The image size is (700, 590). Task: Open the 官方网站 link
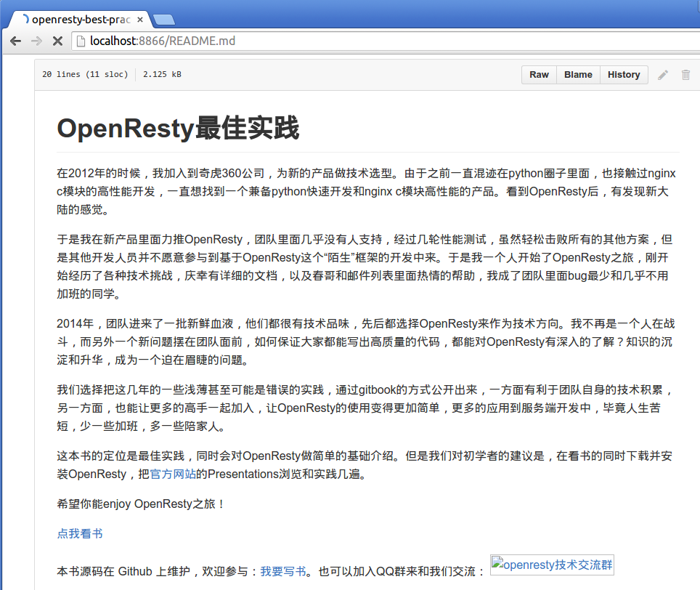tap(174, 473)
